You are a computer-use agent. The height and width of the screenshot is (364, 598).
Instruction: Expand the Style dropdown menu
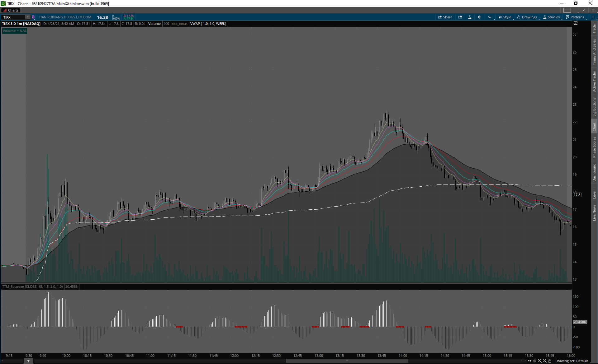coord(505,17)
